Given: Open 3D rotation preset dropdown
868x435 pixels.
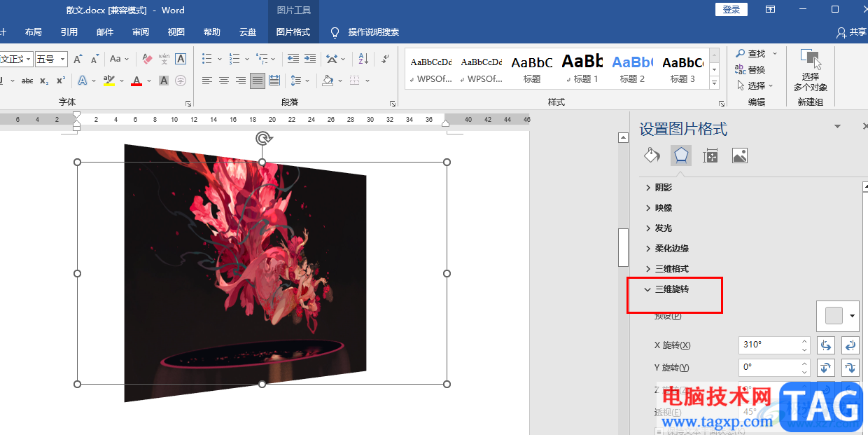Looking at the screenshot, I should (x=838, y=316).
